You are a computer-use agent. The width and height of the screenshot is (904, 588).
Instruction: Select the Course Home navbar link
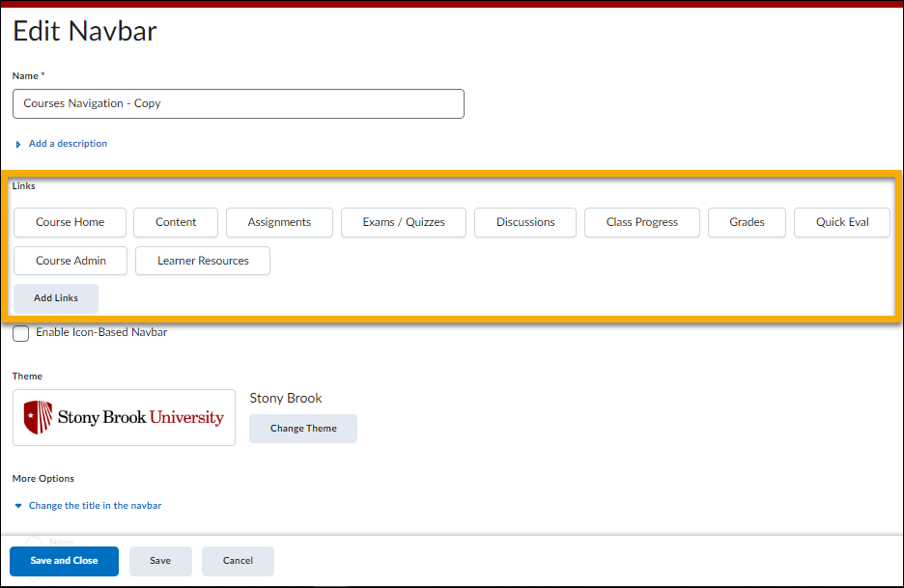70,222
